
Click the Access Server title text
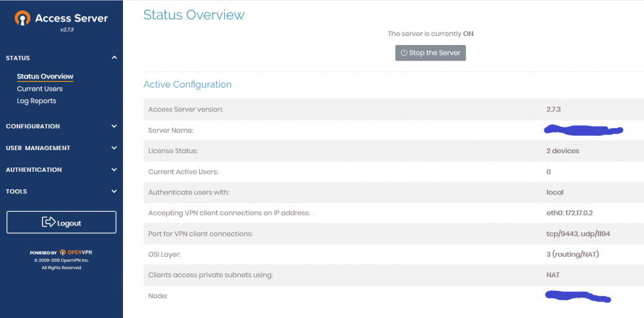point(71,19)
